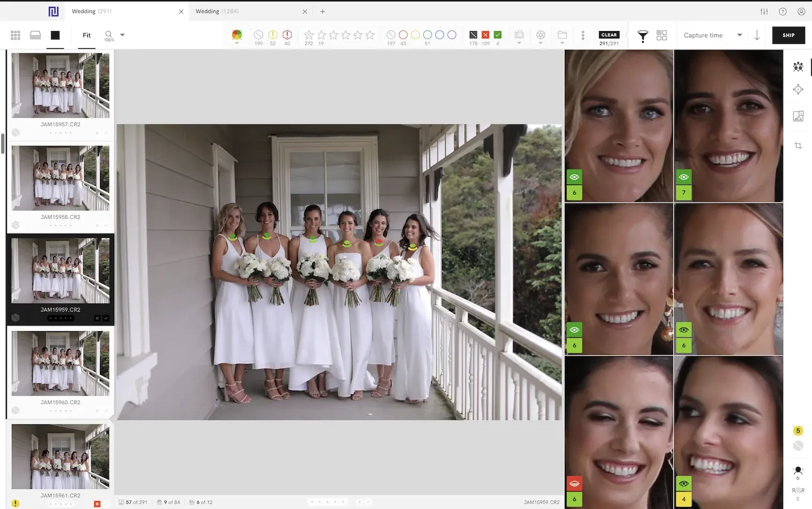Click the lens aperture filter icon
Image resolution: width=812 pixels, height=509 pixels.
540,35
